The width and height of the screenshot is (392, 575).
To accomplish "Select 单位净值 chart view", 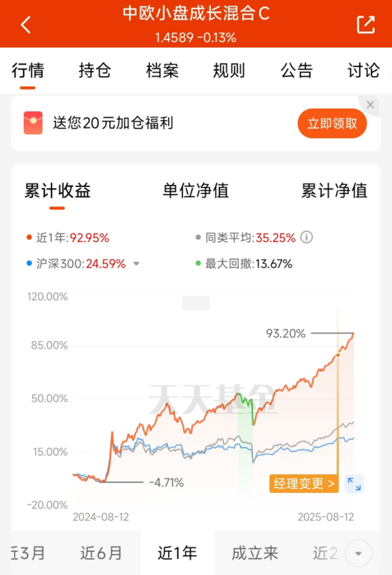I will pyautogui.click(x=196, y=191).
